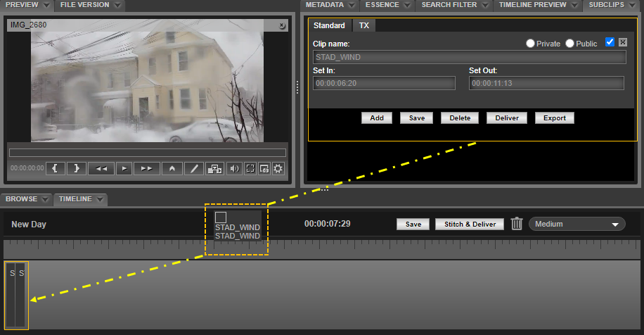Open the TIMELINE panel dropdown arrow

click(100, 199)
